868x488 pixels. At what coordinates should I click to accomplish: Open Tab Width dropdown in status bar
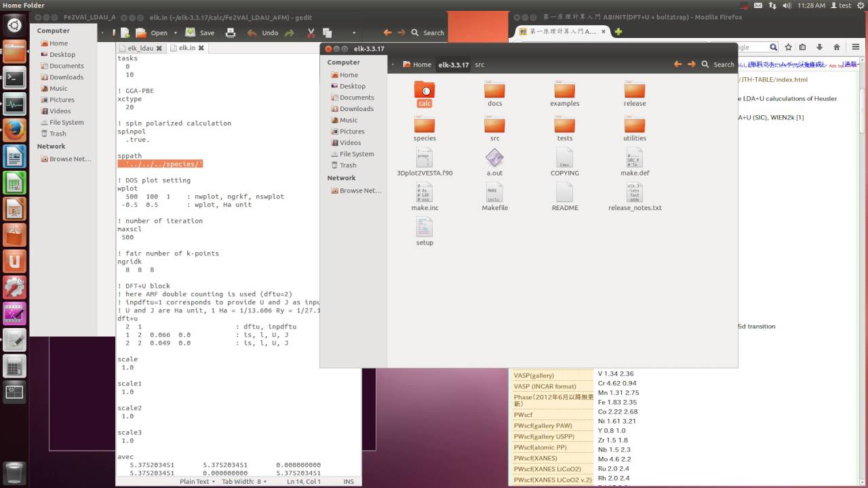244,481
